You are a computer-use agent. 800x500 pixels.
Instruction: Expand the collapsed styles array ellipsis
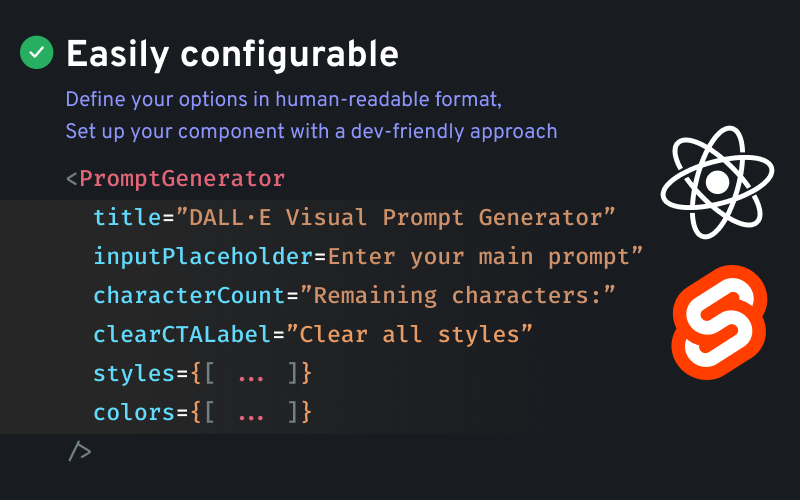[x=251, y=374]
